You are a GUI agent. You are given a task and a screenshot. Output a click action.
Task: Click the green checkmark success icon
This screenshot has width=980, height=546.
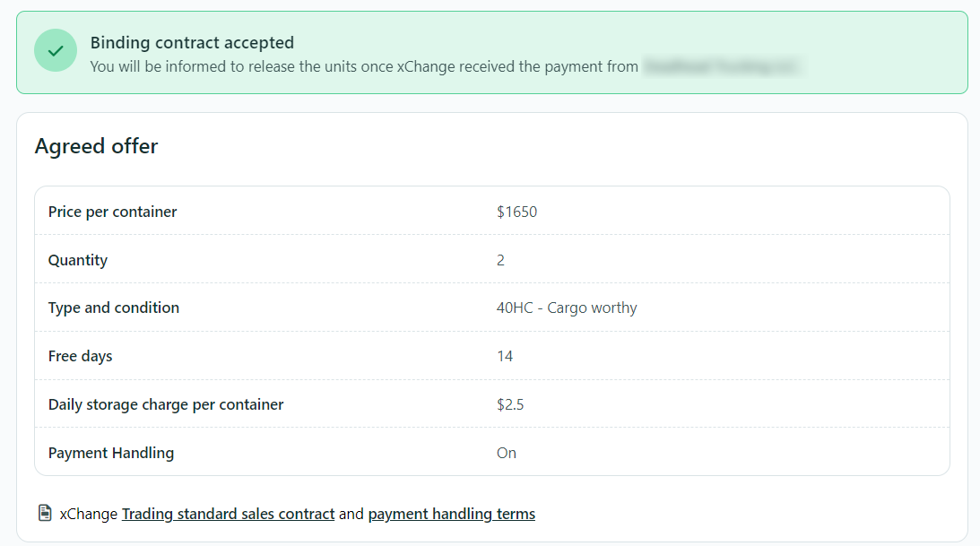click(x=56, y=50)
